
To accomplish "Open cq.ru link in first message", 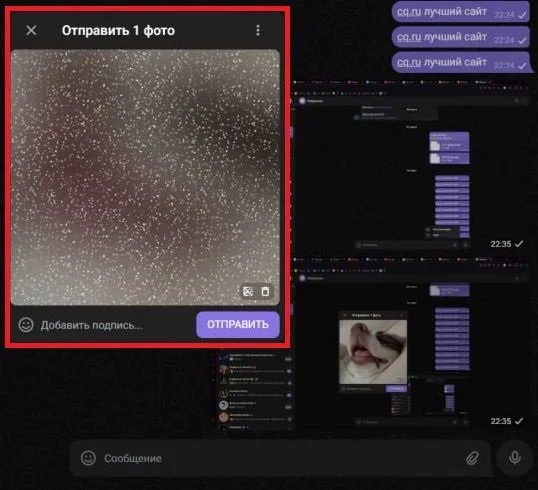I will pos(409,12).
